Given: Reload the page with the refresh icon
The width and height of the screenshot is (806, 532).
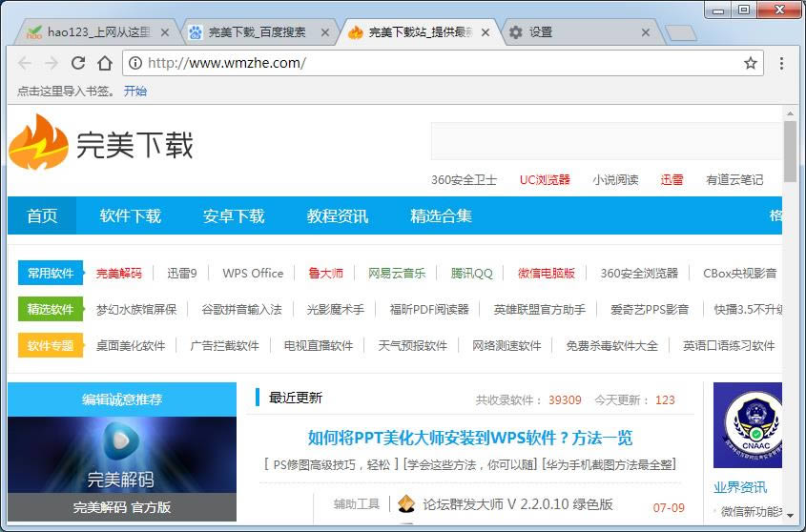Looking at the screenshot, I should pos(78,63).
